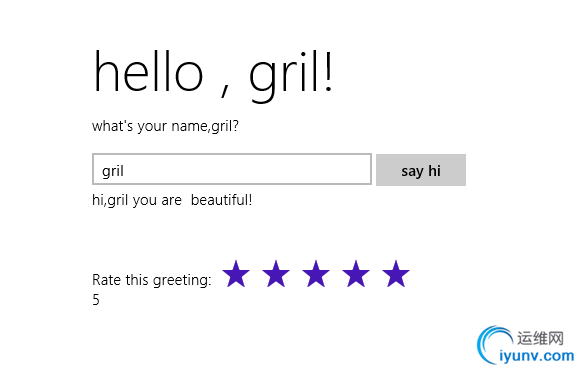Give the greeting five stars
This screenshot has width=580, height=372.
pos(396,274)
